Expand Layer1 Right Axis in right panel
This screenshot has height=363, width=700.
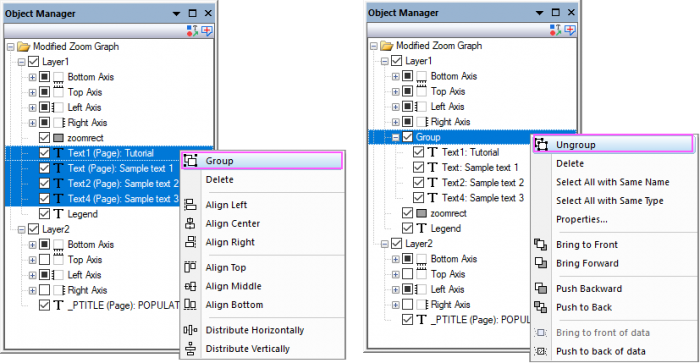point(395,122)
